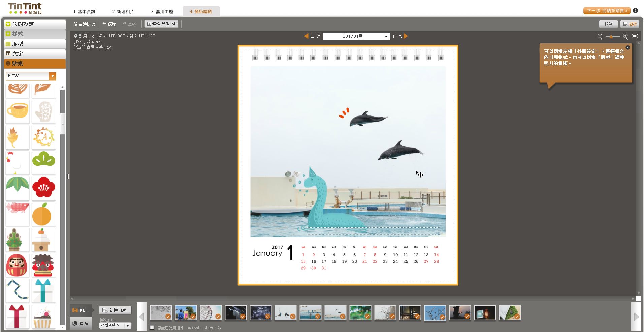The width and height of the screenshot is (644, 332).
Task: Go to next page arrow 下一頁
Action: pyautogui.click(x=400, y=36)
